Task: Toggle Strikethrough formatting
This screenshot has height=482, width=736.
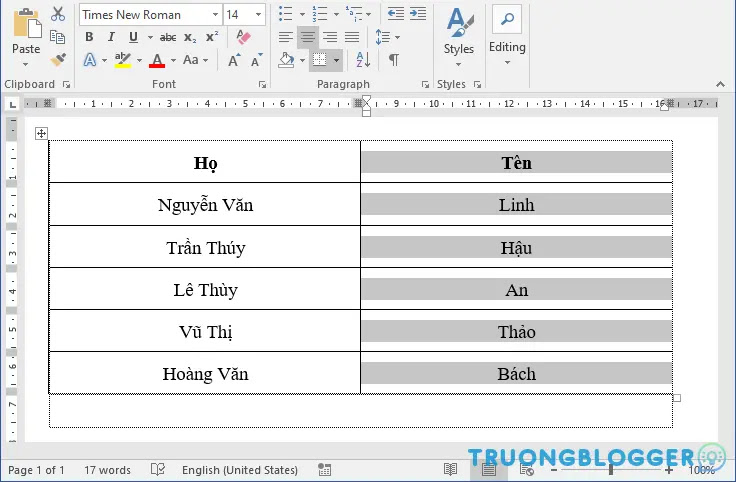Action: pyautogui.click(x=168, y=37)
